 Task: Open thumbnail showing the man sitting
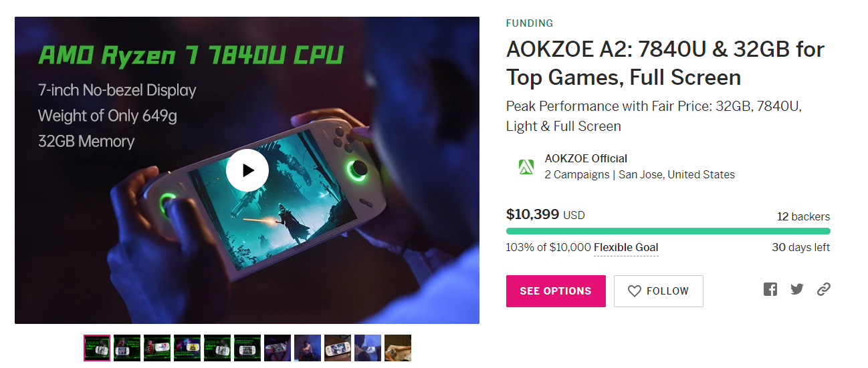coord(308,348)
